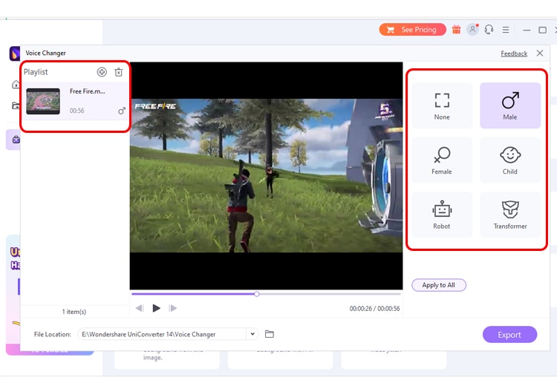
Task: Step to the previous frame
Action: click(140, 308)
